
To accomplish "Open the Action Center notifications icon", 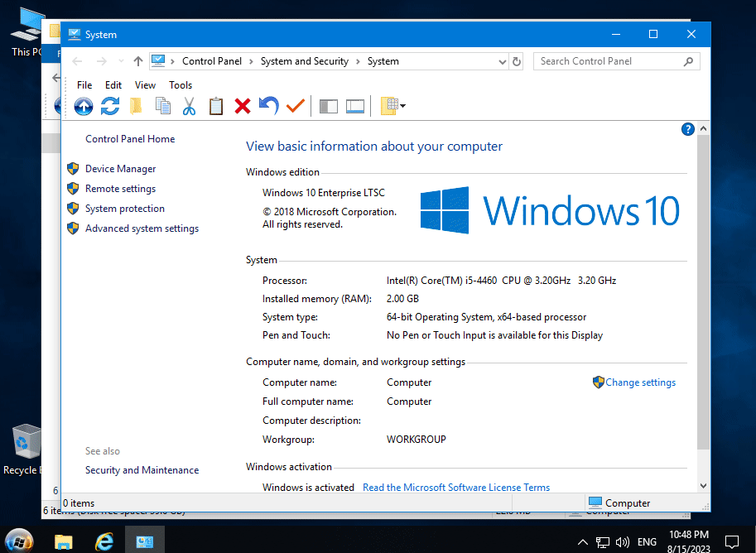I will click(732, 542).
